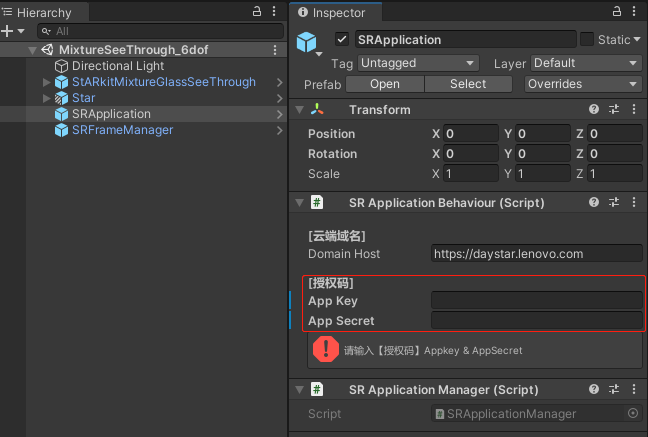Viewport: 648px width, 437px height.
Task: Click the Position Z value field
Action: click(615, 134)
